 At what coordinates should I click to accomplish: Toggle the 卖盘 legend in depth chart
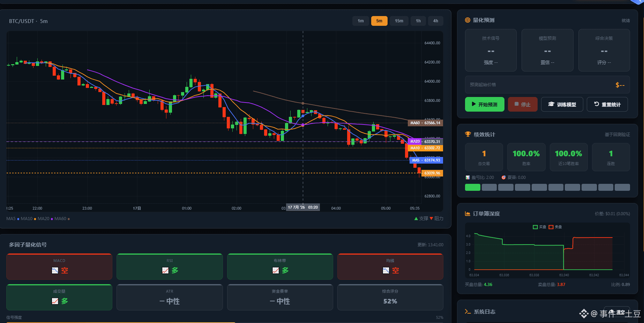(555, 227)
